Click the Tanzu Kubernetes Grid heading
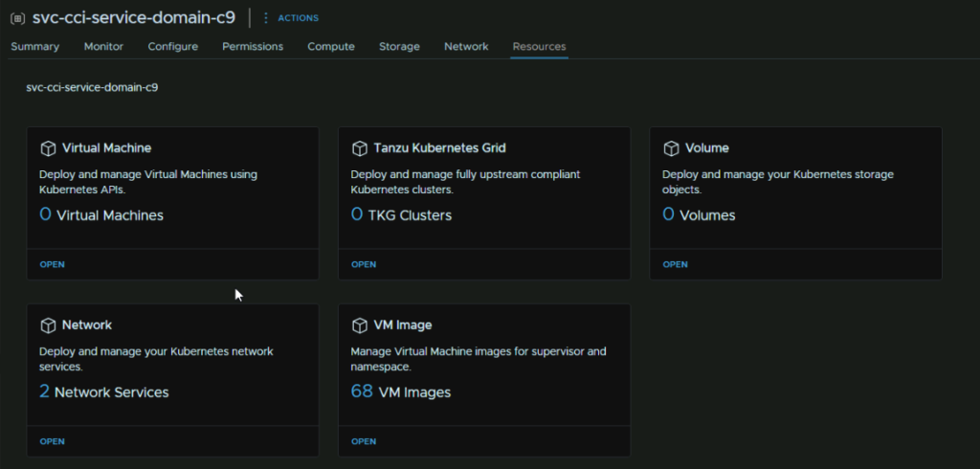The width and height of the screenshot is (980, 469). point(440,148)
